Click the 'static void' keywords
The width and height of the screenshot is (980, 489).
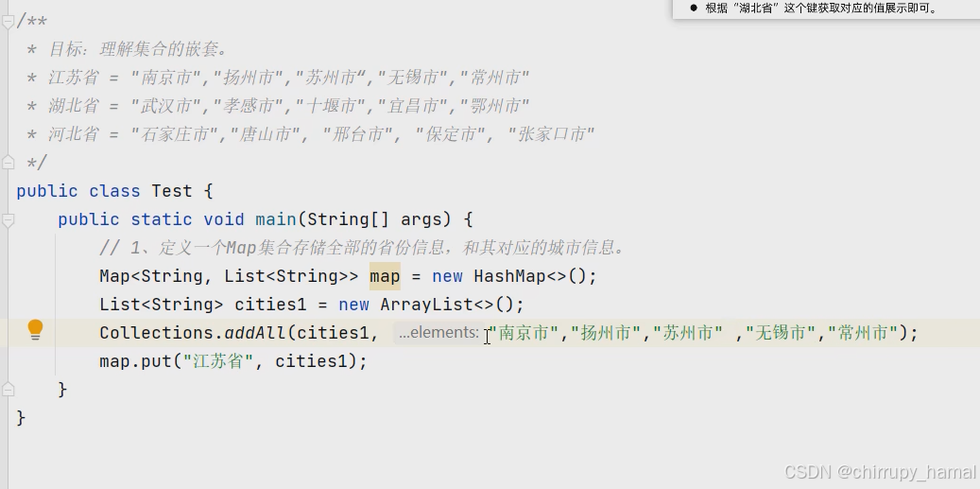[187, 219]
